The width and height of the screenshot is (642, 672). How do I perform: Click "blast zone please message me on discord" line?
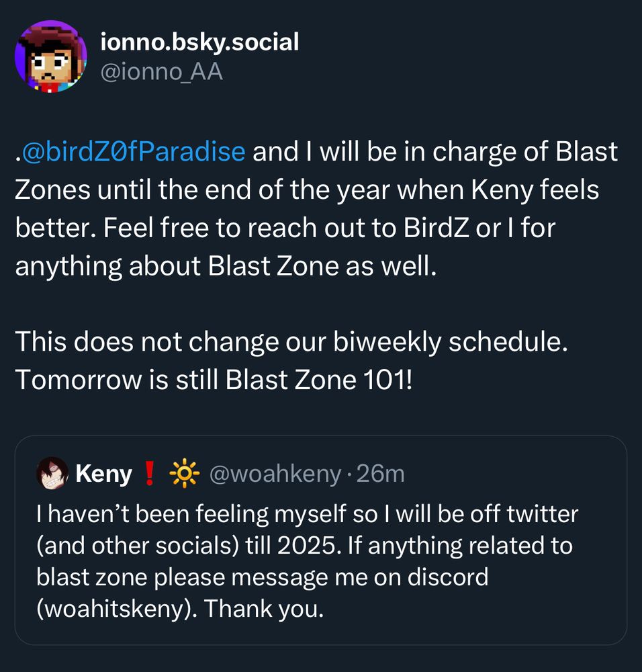263,577
